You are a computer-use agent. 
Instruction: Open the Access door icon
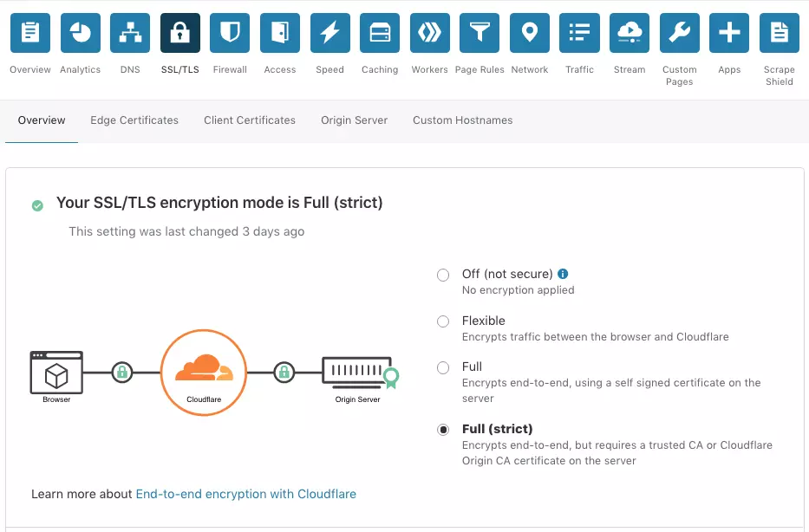(x=280, y=33)
